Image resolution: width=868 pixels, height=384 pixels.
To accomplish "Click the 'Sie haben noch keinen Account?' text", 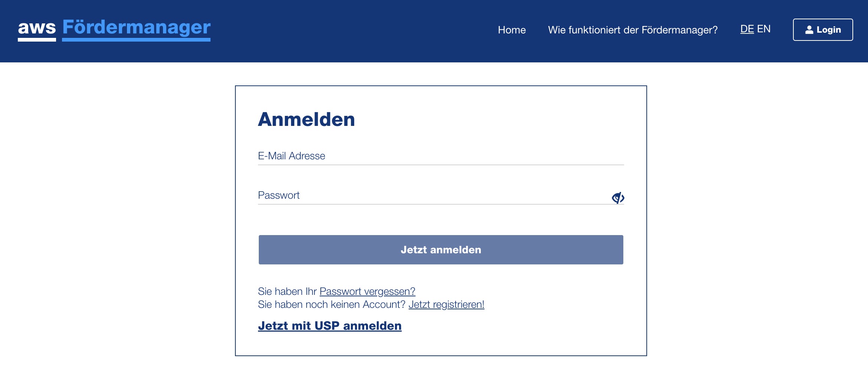I will point(332,305).
